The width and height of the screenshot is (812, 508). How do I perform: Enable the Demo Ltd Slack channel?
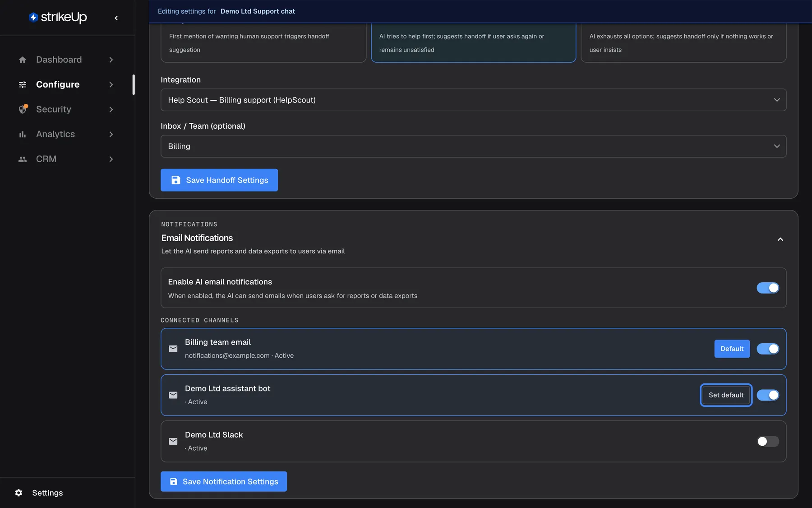tap(768, 441)
